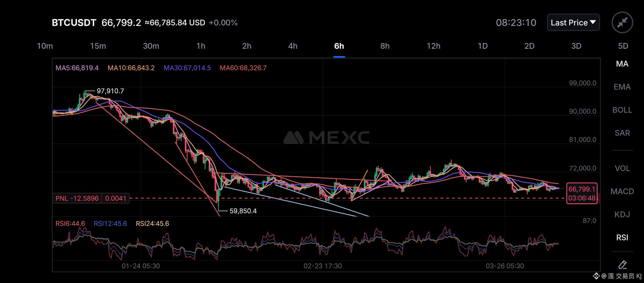Click the MA30:67,014.5 legend label
The width and height of the screenshot is (644, 283).
tap(187, 68)
